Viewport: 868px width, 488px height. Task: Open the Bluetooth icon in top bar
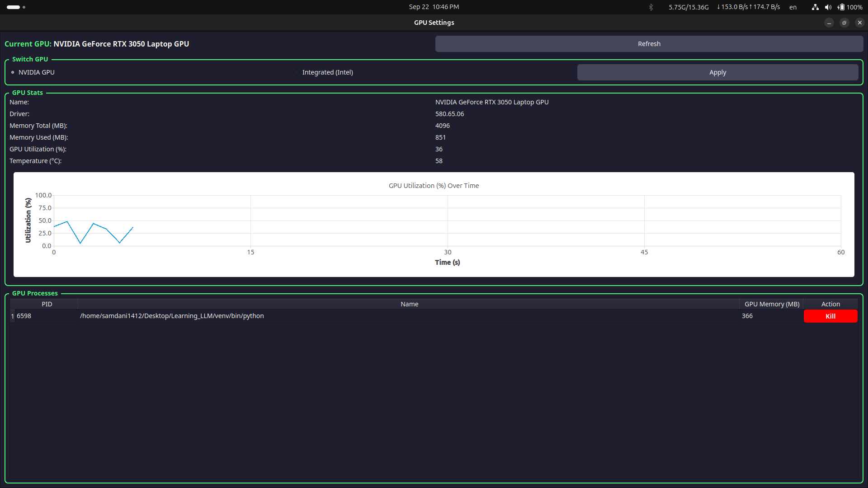[651, 7]
